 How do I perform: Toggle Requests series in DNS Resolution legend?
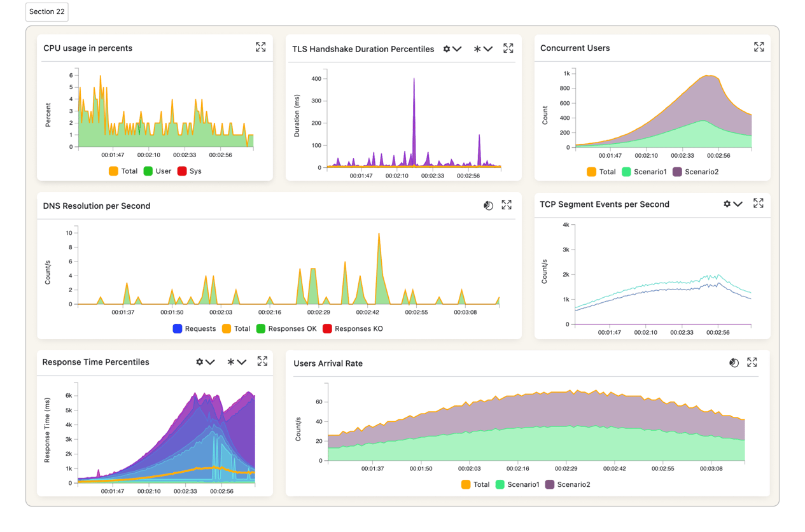click(194, 329)
